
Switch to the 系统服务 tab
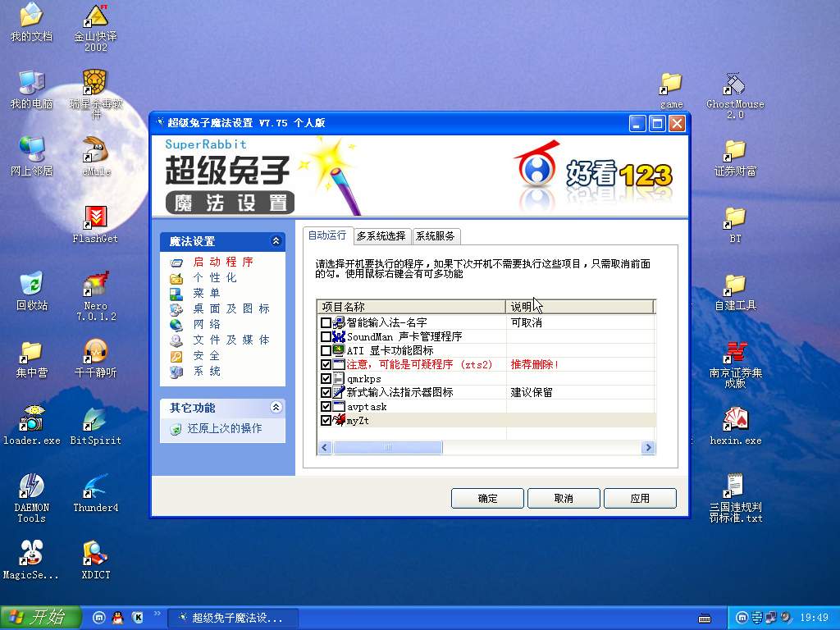[x=435, y=236]
